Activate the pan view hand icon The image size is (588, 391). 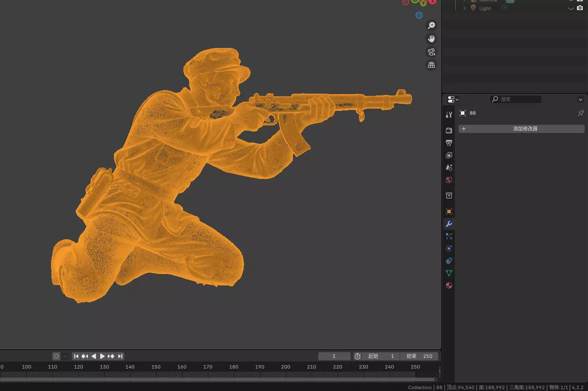431,39
